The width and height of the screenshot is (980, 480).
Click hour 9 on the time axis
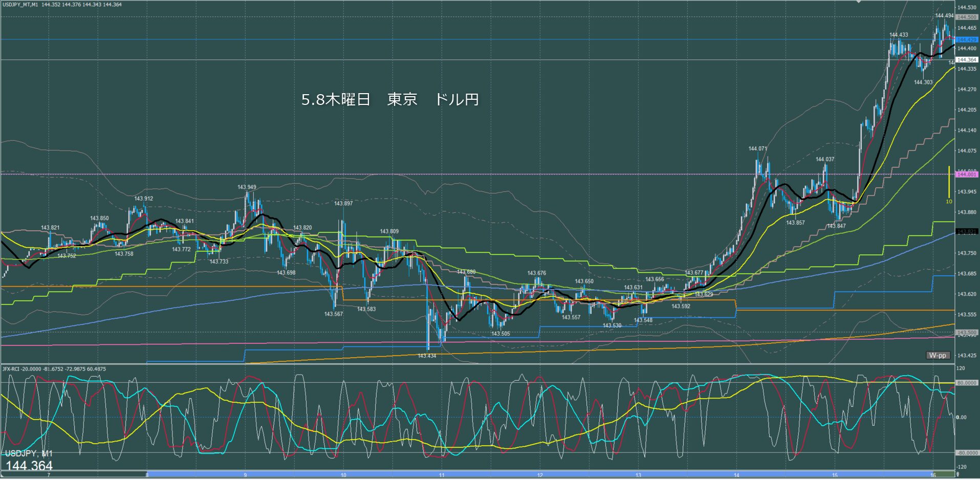click(x=246, y=475)
